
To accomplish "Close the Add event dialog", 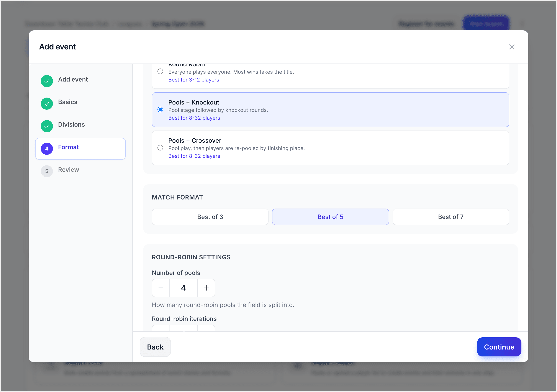I will (512, 47).
